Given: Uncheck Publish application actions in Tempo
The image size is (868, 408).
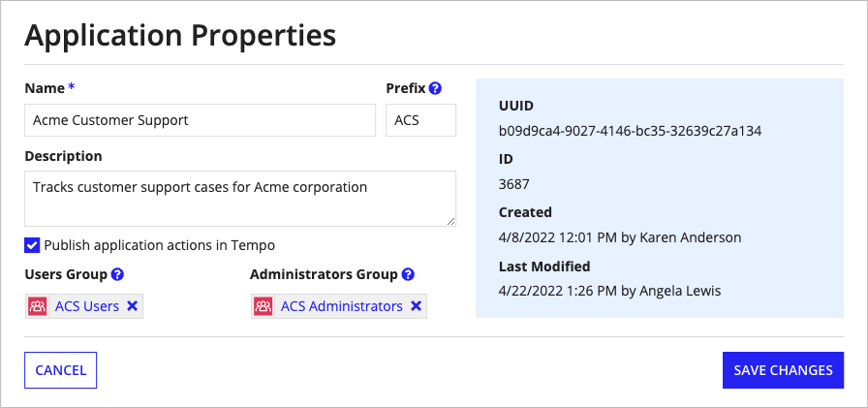Looking at the screenshot, I should (32, 245).
